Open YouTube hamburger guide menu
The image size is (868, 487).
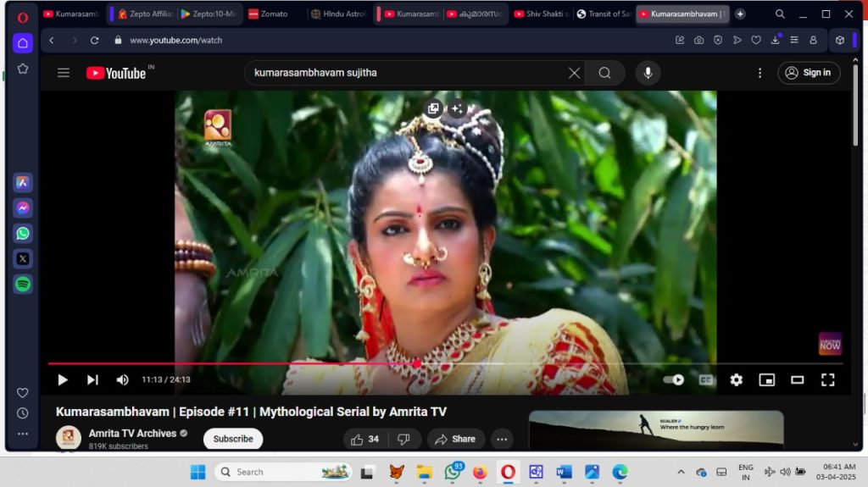coord(64,73)
